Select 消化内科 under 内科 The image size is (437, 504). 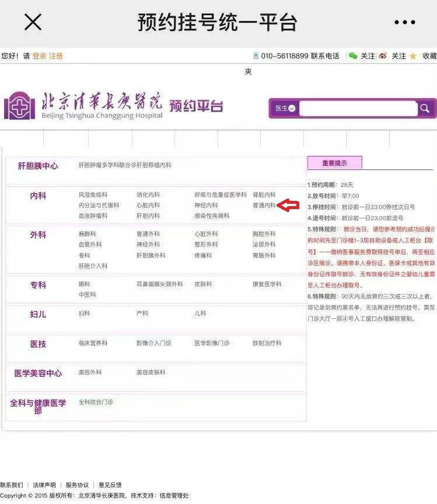[x=148, y=195]
